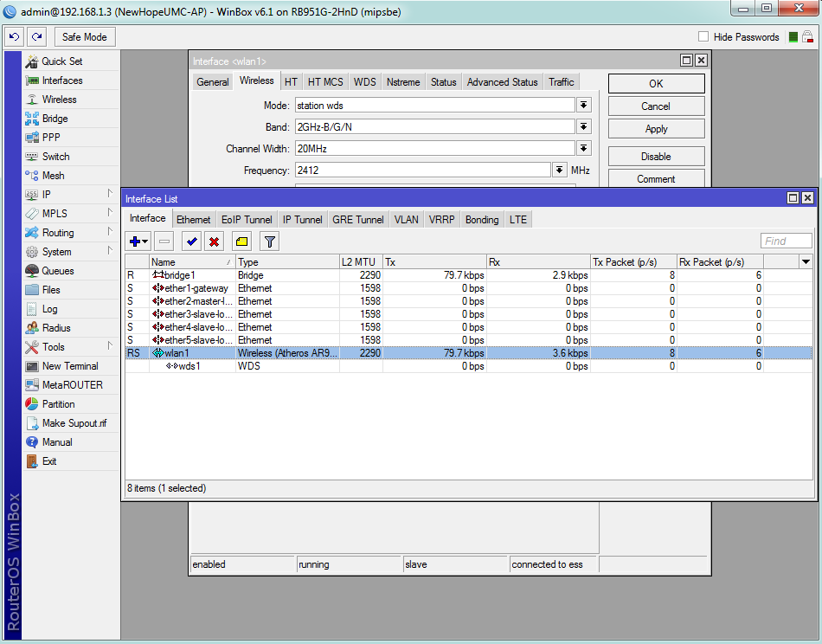The height and width of the screenshot is (644, 822).
Task: Click the Add interface (+) icon
Action: [x=137, y=241]
